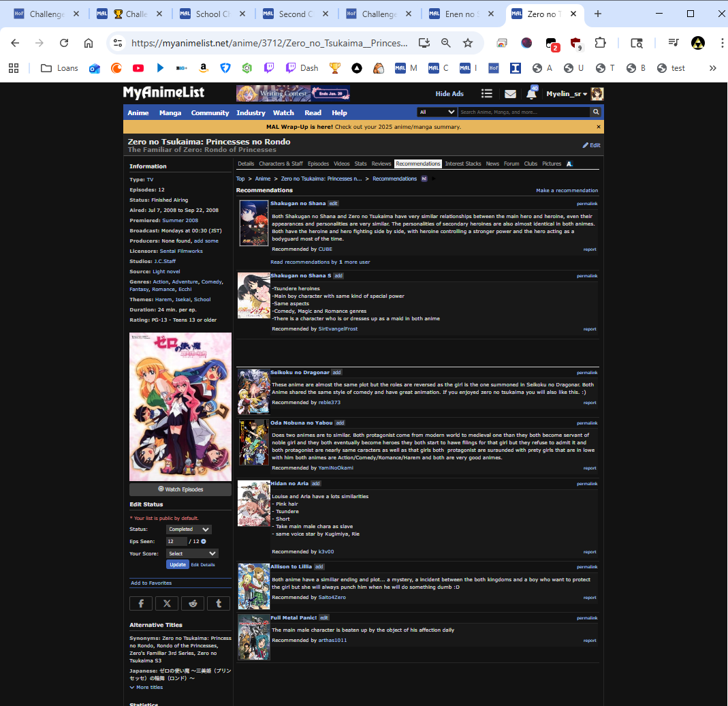The image size is (728, 706).
Task: Open the search category All dropdown
Action: 437,112
